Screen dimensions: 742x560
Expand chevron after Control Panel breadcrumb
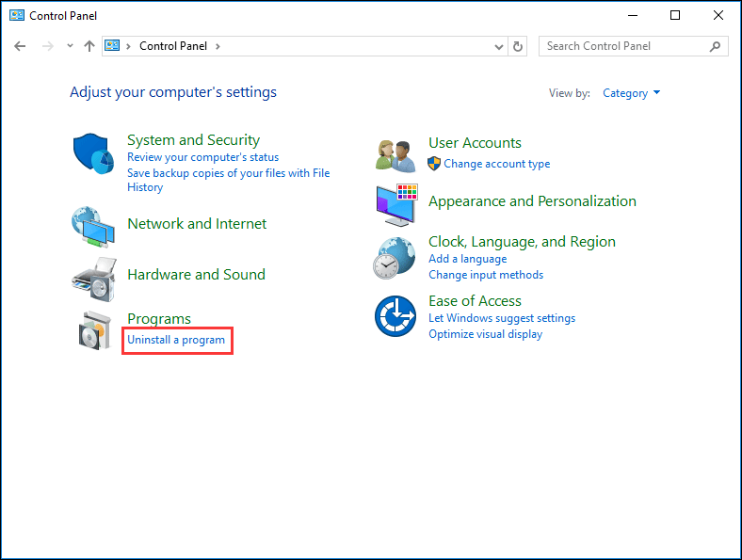(218, 46)
